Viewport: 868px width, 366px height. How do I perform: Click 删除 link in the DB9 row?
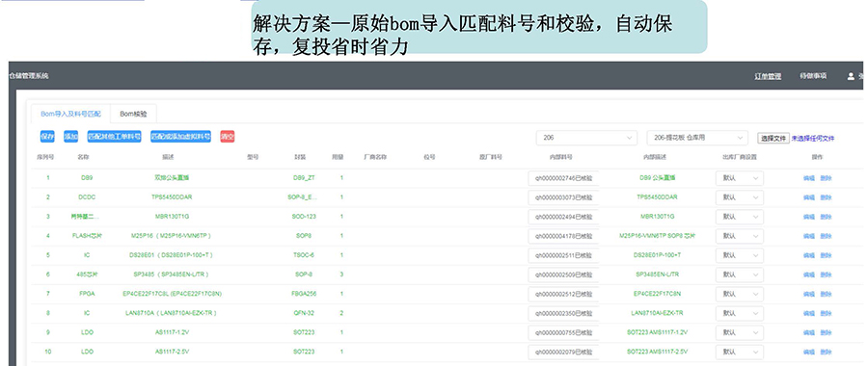coord(826,178)
